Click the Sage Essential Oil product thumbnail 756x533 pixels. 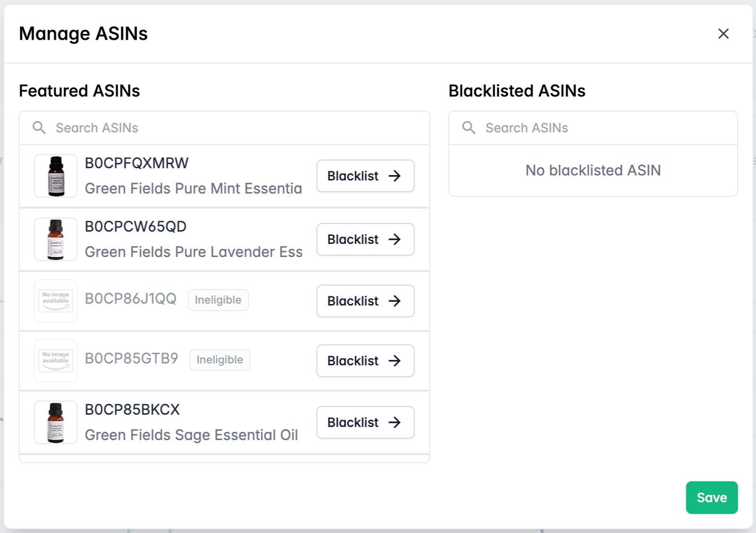[56, 422]
